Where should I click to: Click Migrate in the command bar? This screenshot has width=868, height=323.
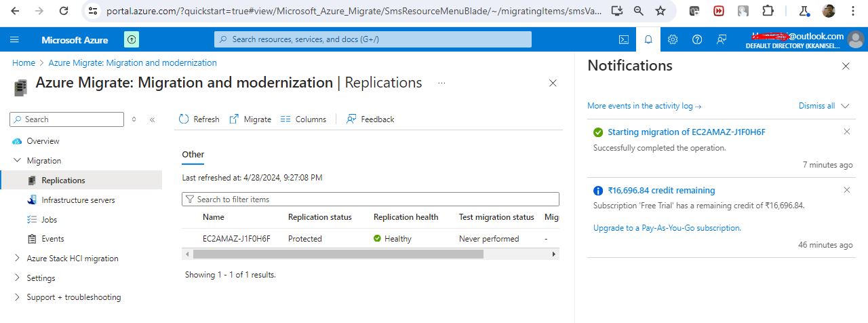point(250,119)
